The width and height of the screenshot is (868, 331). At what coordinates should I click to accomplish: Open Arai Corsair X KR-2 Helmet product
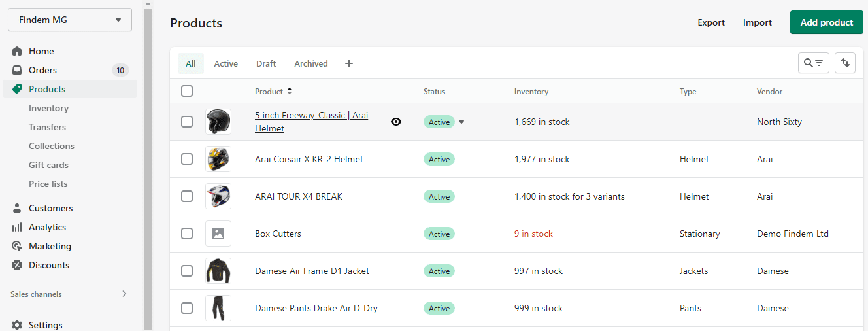tap(309, 159)
